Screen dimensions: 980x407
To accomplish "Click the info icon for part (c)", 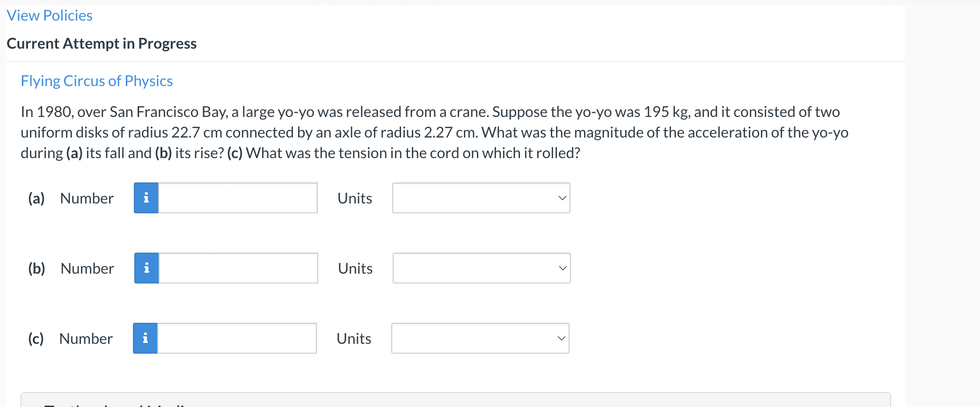I will pyautogui.click(x=145, y=338).
